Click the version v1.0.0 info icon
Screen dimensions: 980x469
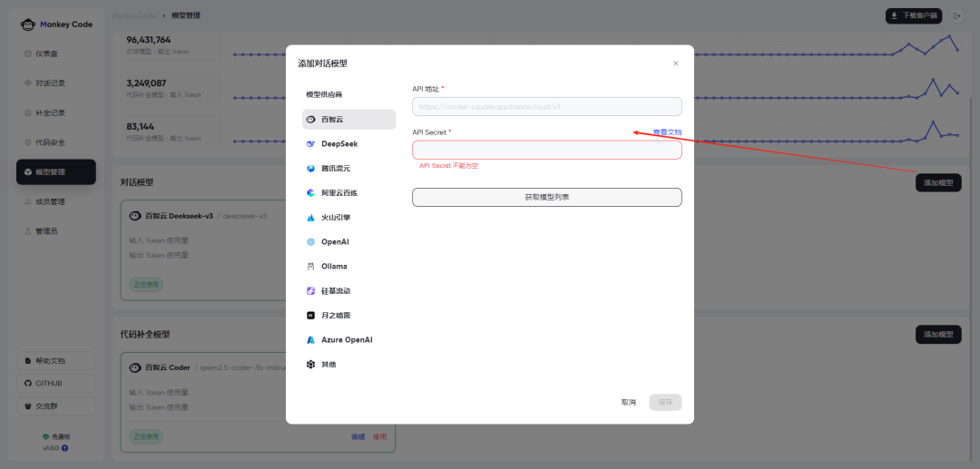coord(65,448)
